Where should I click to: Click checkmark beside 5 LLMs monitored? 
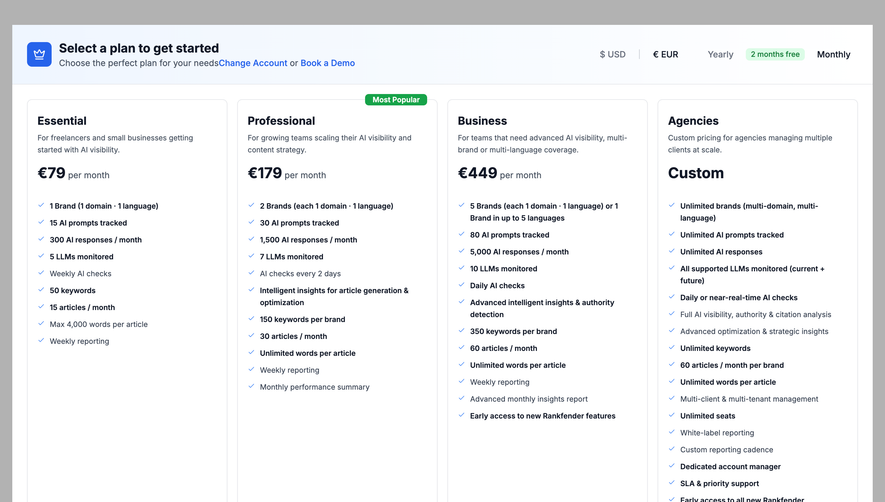click(x=41, y=256)
